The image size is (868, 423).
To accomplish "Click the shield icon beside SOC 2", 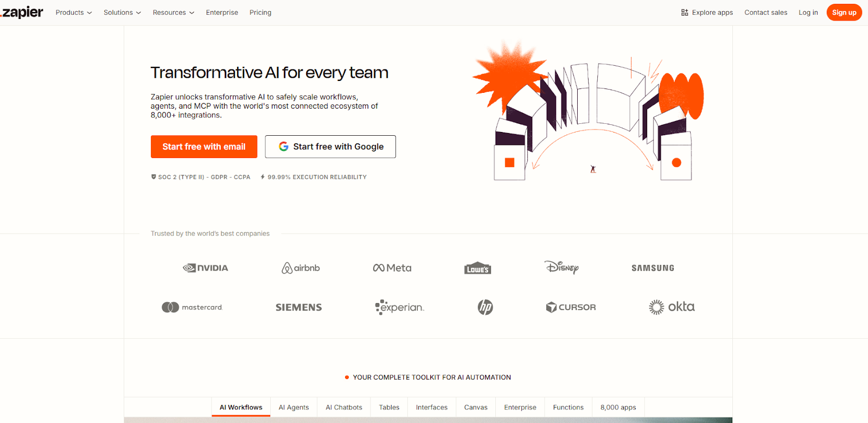I will click(x=154, y=177).
